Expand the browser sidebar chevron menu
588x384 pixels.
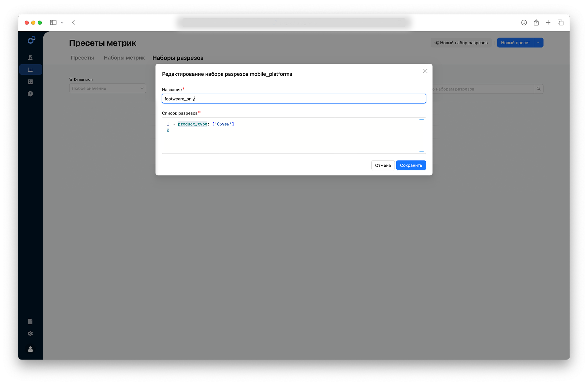pos(62,23)
